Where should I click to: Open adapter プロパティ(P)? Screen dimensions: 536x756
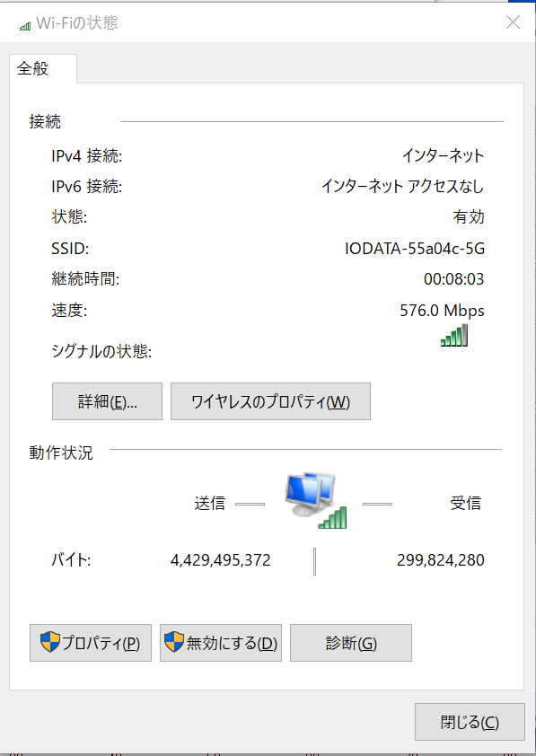point(91,643)
